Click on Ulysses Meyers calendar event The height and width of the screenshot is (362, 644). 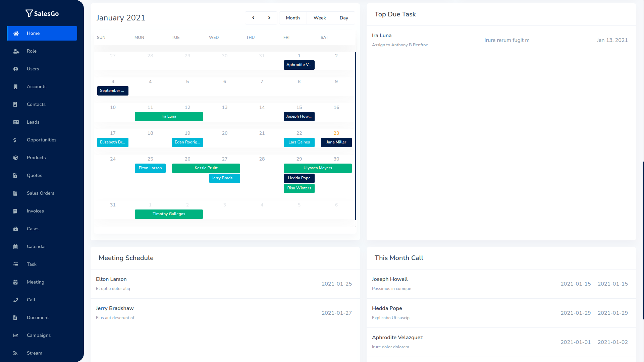[318, 168]
